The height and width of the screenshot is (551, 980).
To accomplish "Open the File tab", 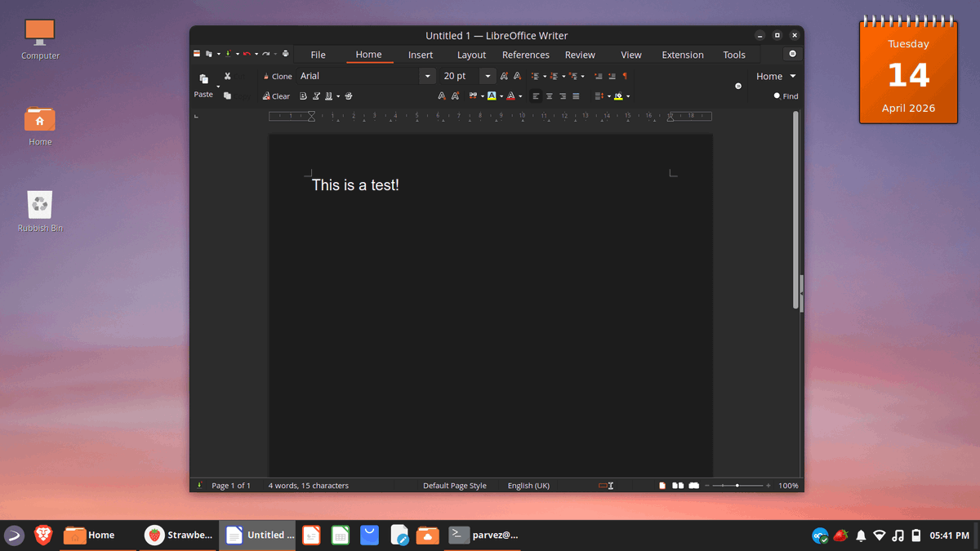I will click(318, 55).
